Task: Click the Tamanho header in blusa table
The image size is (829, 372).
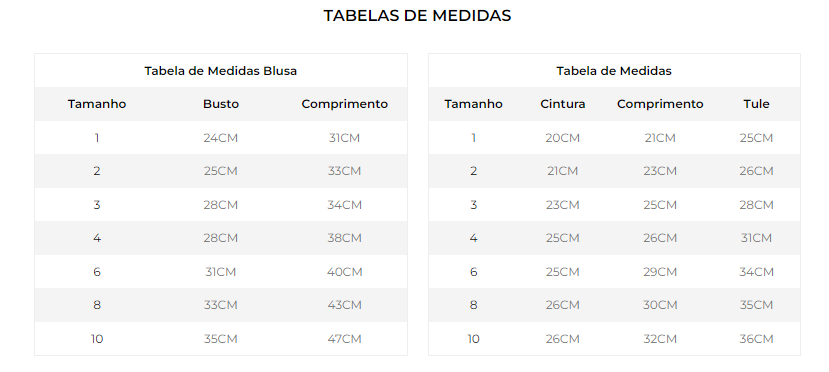Action: click(x=97, y=104)
